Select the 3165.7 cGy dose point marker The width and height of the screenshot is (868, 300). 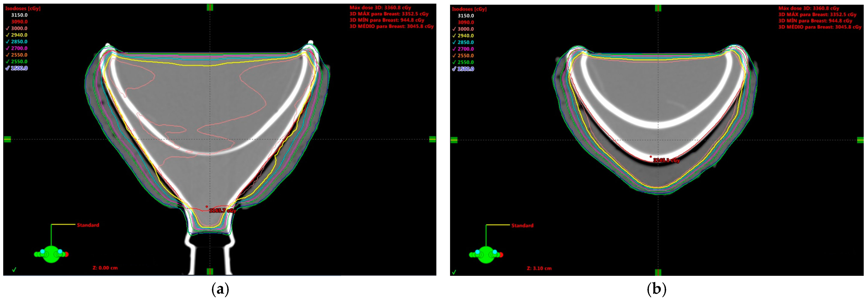click(x=207, y=206)
